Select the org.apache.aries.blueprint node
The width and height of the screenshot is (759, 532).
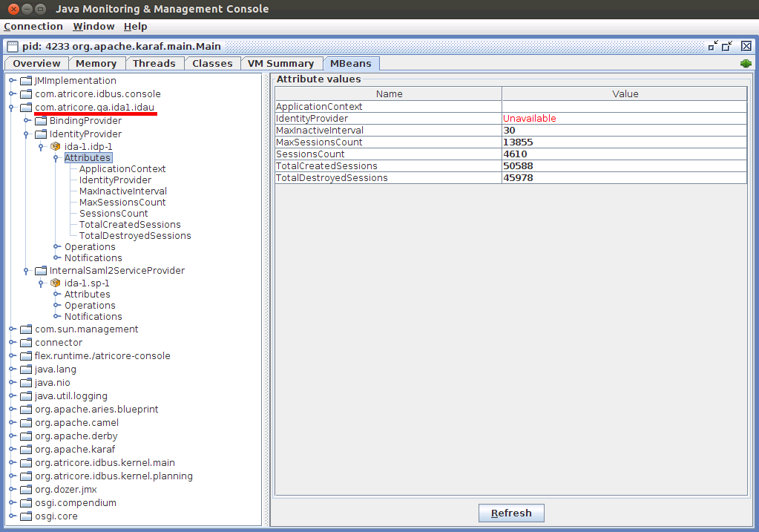[96, 410]
